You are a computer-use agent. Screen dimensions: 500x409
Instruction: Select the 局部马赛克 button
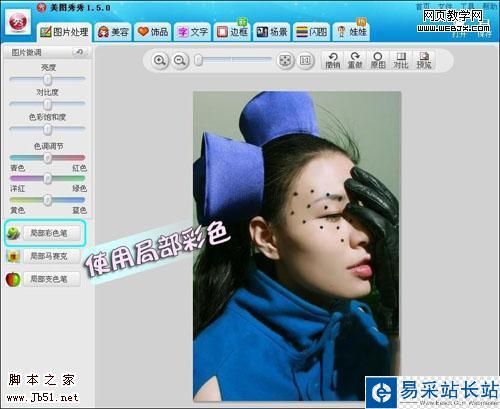coord(52,256)
